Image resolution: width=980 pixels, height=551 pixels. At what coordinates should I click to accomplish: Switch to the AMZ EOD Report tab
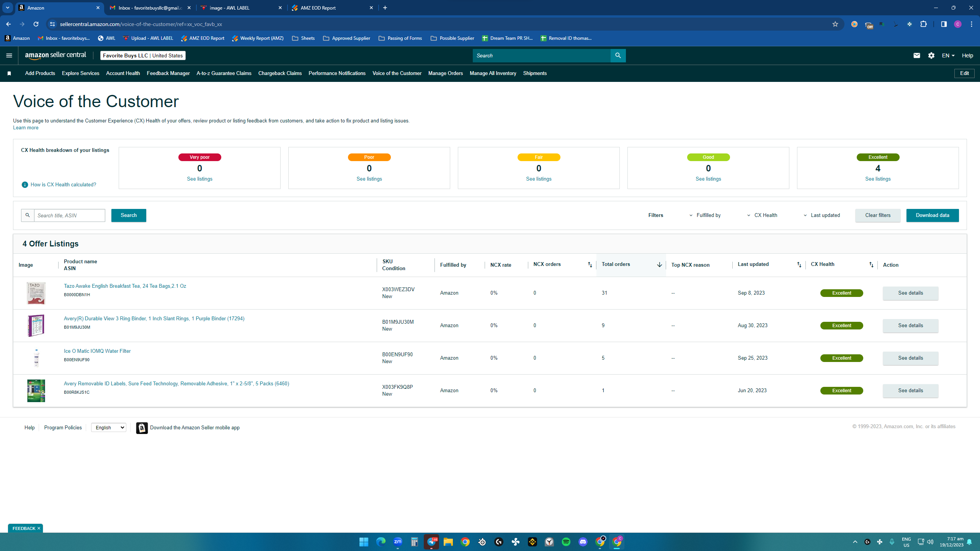pyautogui.click(x=332, y=8)
